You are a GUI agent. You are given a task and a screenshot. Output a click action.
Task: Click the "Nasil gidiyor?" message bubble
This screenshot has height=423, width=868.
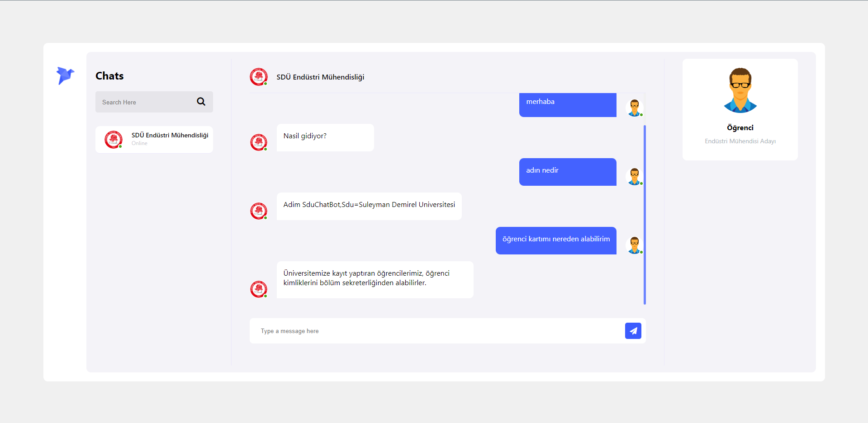pyautogui.click(x=325, y=138)
